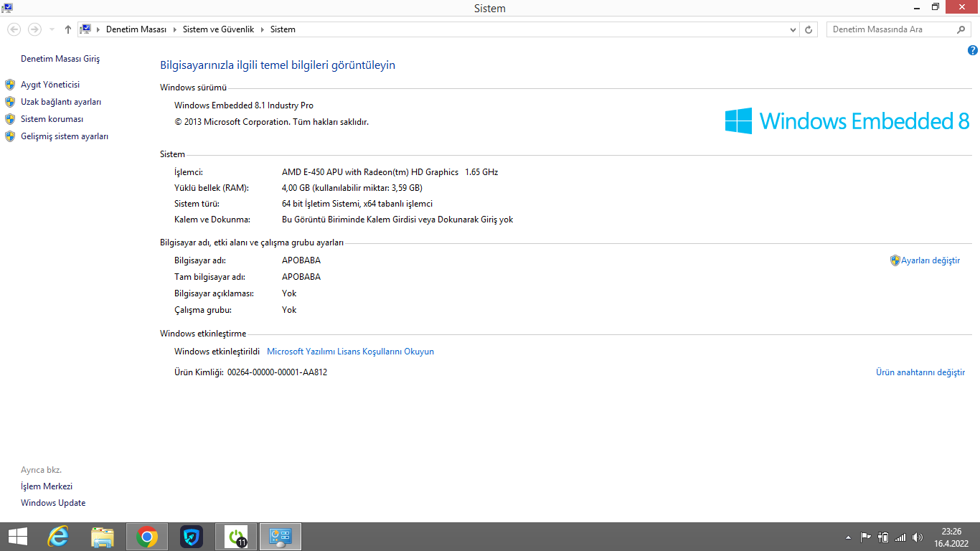
Task: Open İşlem Merkezi link
Action: (47, 486)
